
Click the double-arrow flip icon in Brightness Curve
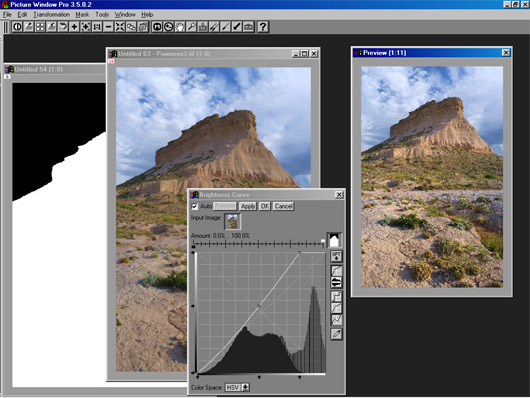pos(336,282)
